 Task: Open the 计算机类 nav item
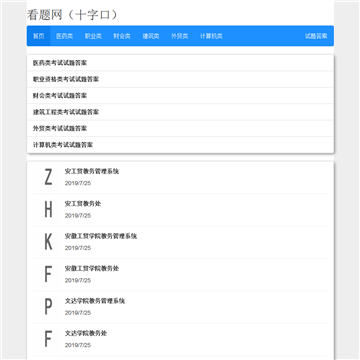(211, 36)
